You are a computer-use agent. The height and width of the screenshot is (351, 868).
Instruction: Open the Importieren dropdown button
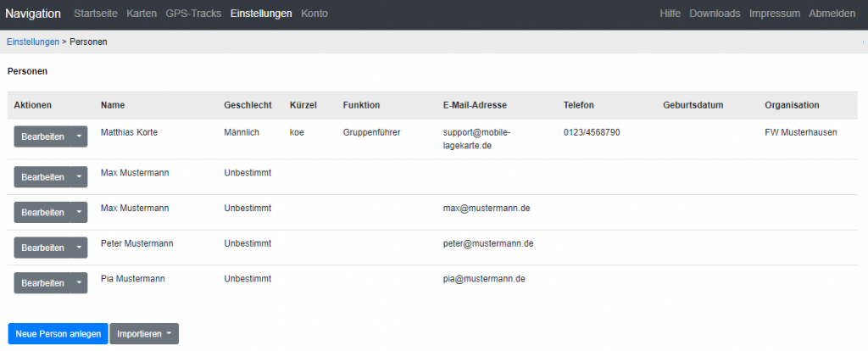(x=144, y=334)
